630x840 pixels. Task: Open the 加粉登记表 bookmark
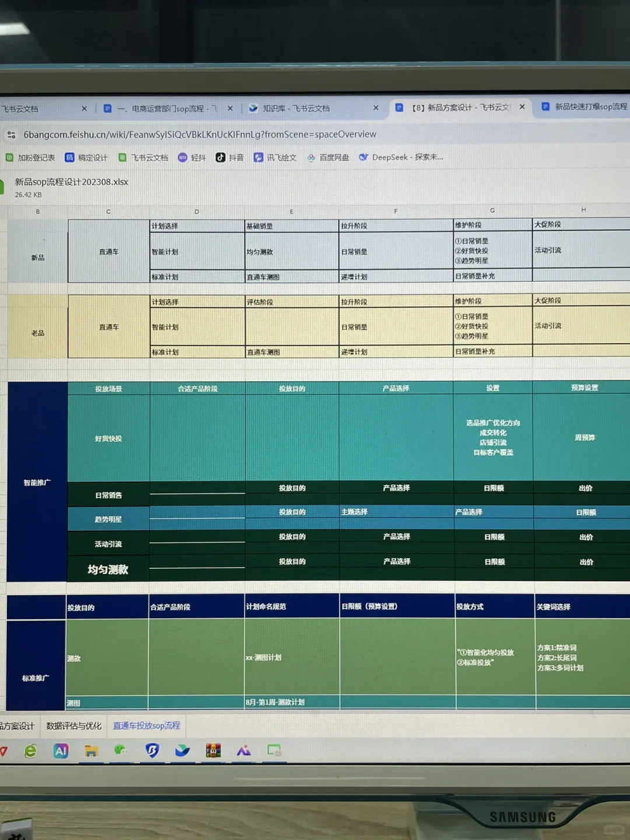click(x=30, y=157)
